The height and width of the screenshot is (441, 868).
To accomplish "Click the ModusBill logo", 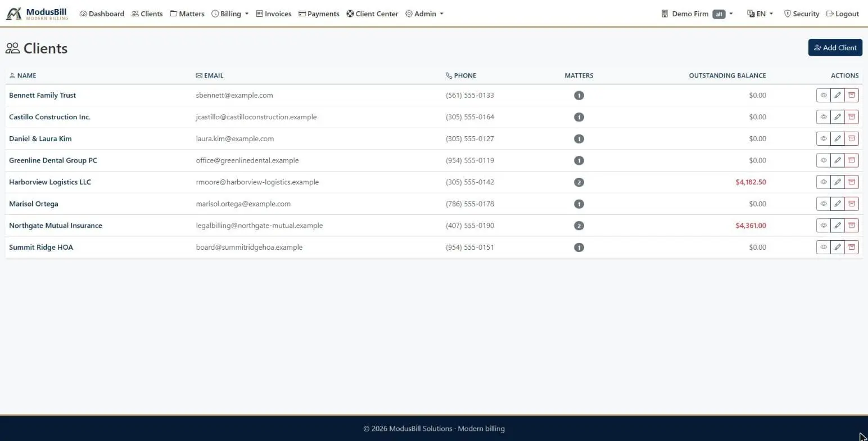I will [x=37, y=13].
